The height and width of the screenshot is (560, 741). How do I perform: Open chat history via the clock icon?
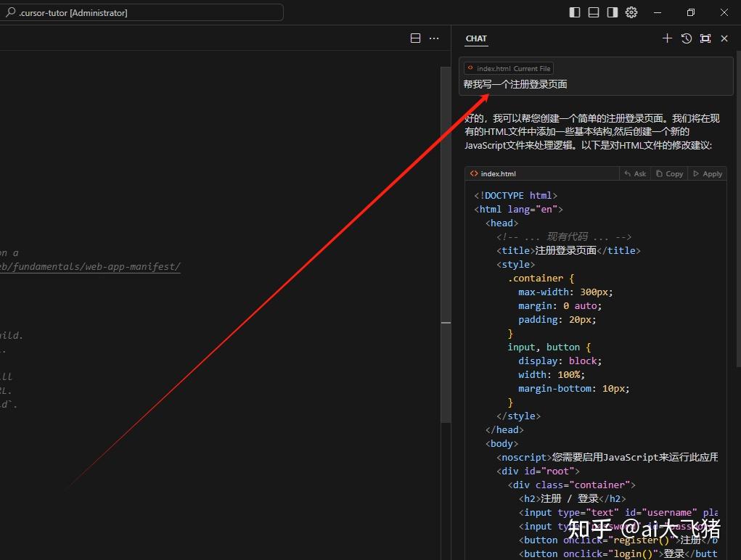686,38
